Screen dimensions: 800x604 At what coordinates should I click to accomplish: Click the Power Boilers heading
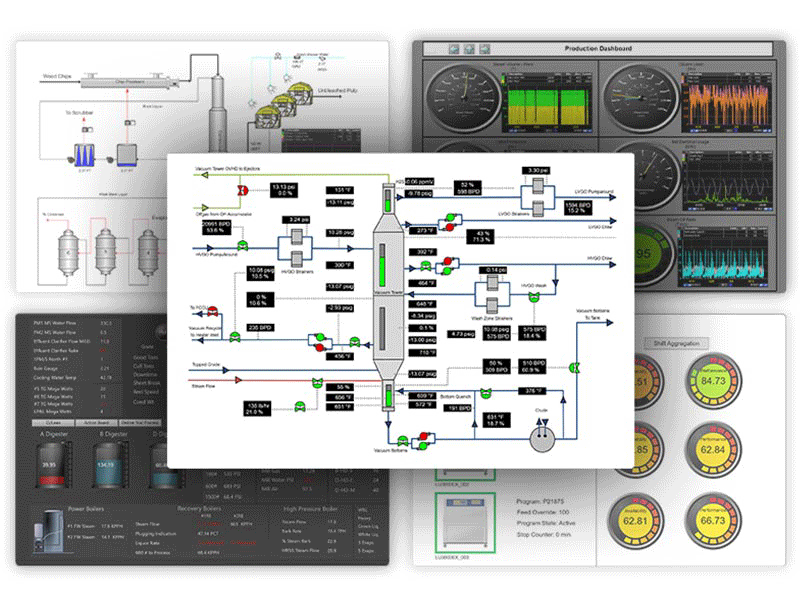[x=86, y=509]
